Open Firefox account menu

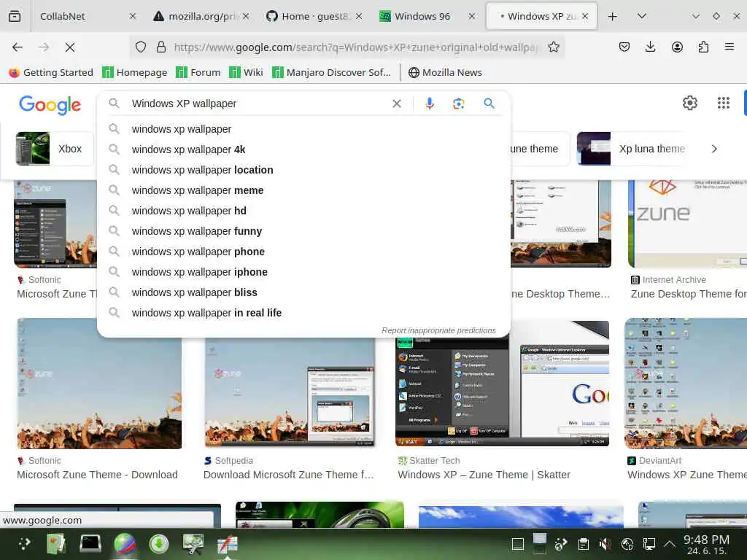677,47
